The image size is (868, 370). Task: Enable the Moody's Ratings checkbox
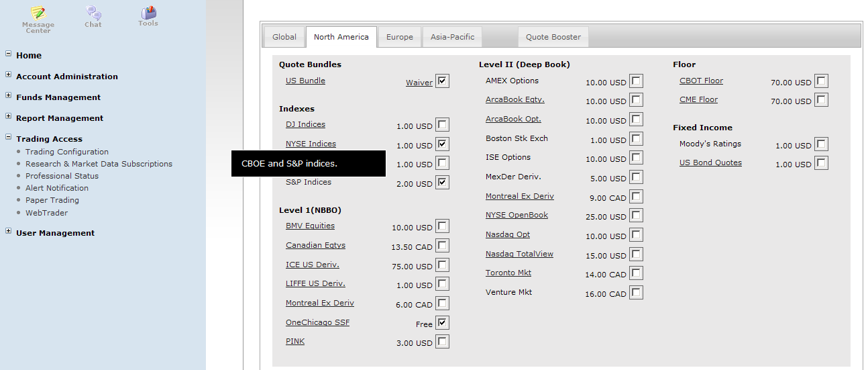point(821,144)
